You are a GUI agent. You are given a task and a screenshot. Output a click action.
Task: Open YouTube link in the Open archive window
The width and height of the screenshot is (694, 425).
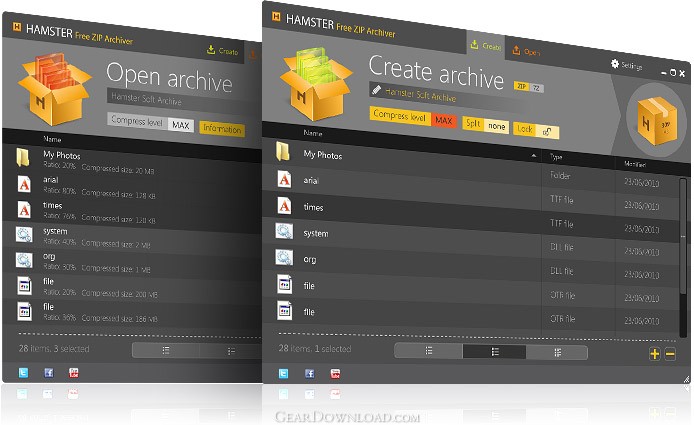click(x=73, y=373)
